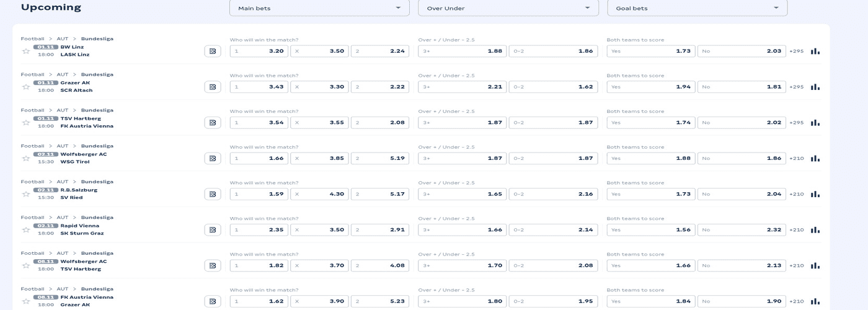Select WSG Tirol away win at 5.19

tap(380, 158)
